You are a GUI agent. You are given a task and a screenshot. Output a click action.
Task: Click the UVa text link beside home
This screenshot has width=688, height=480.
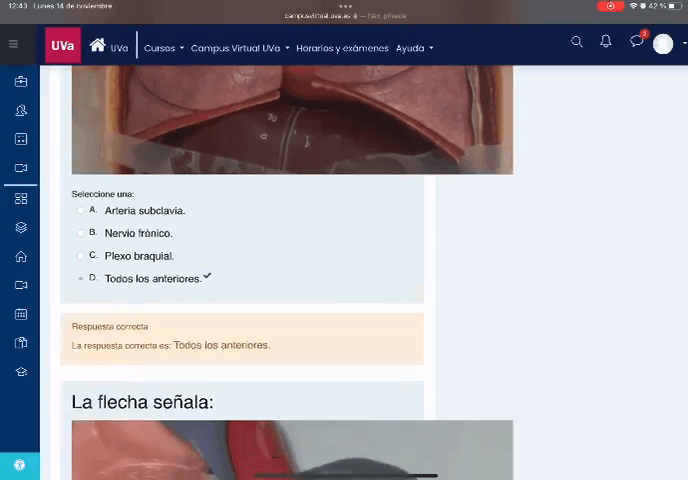[119, 48]
